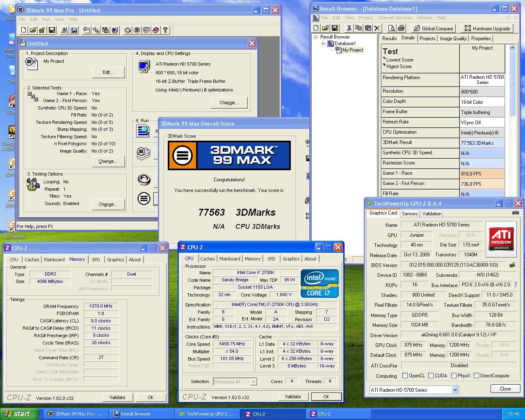525x420 pixels.
Task: Click the Global Compare button
Action: (x=433, y=28)
